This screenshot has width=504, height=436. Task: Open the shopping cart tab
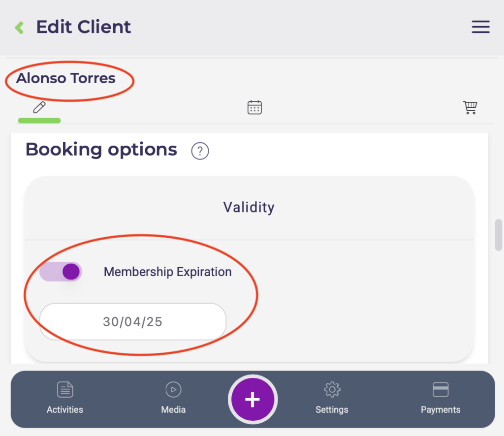(x=470, y=107)
